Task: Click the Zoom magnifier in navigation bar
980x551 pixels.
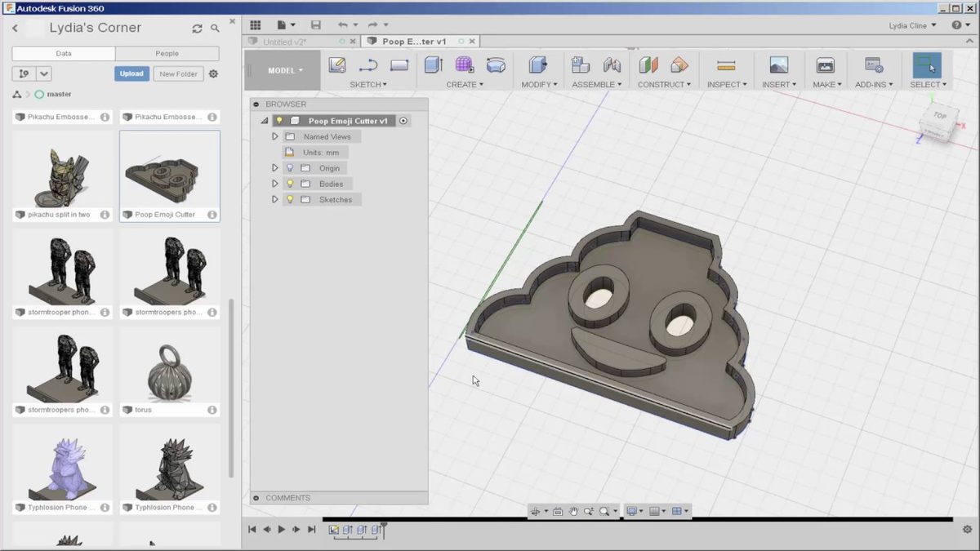Action: click(590, 510)
